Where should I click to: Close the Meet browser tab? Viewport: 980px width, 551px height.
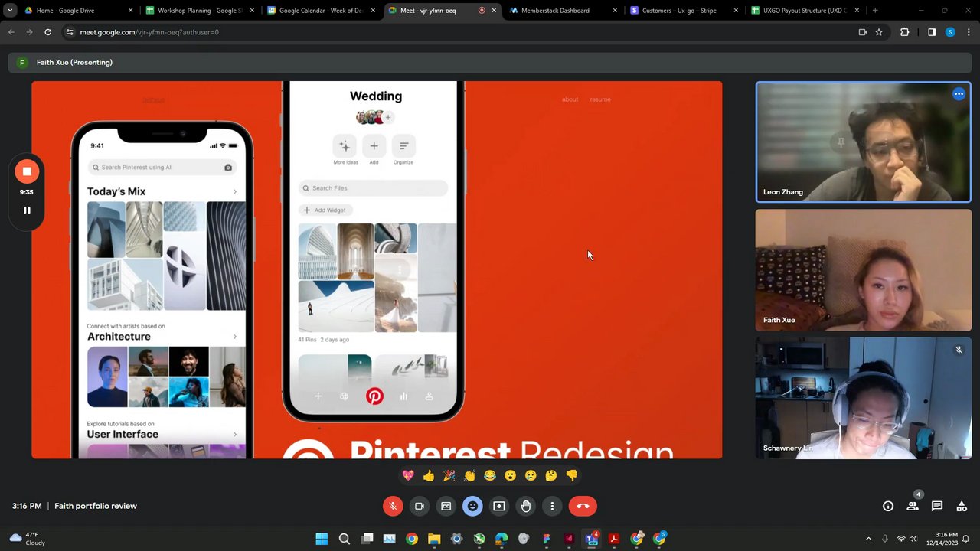pyautogui.click(x=494, y=11)
